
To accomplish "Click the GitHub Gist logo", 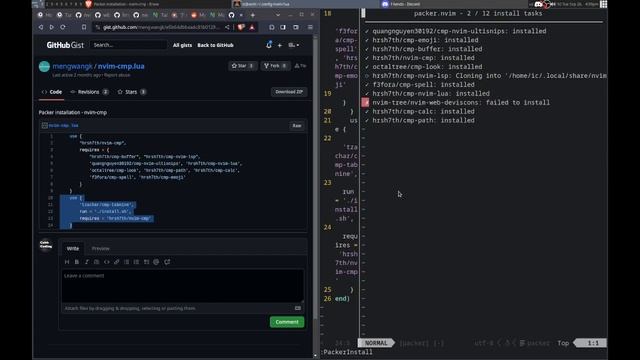I will coord(65,45).
